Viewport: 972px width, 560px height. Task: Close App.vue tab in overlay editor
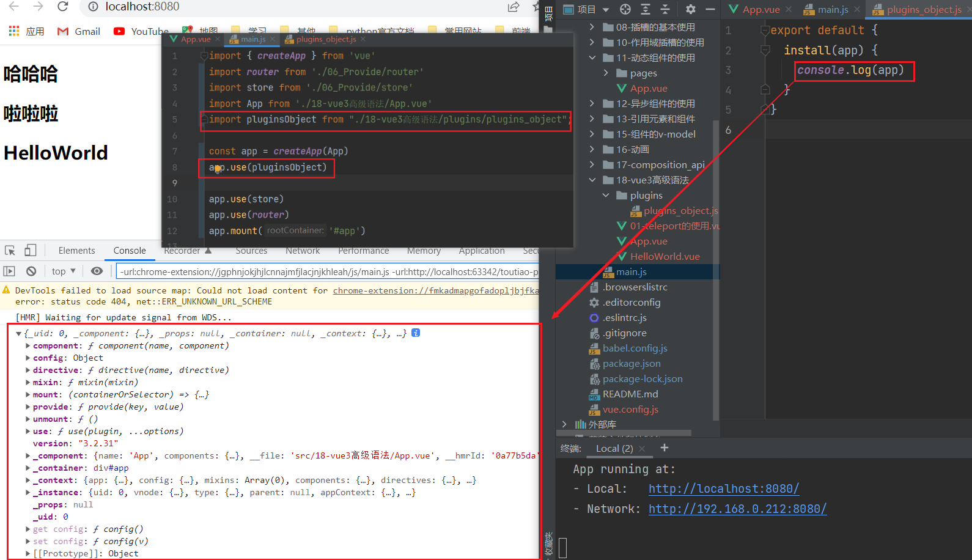pyautogui.click(x=218, y=39)
